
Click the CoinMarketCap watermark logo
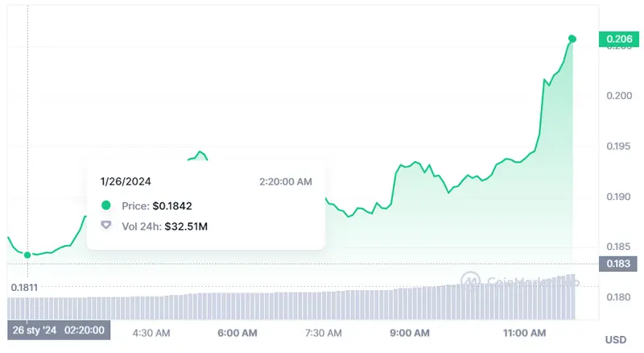pyautogui.click(x=471, y=280)
